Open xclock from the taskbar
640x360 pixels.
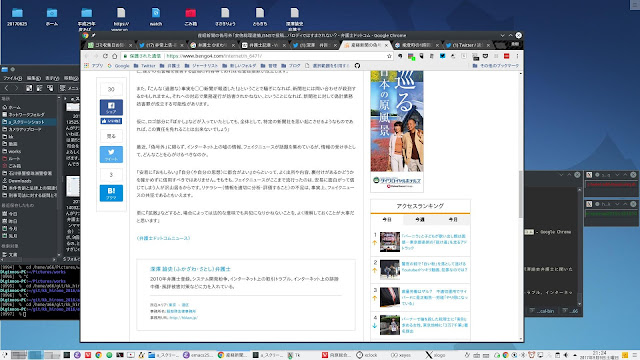(367, 355)
